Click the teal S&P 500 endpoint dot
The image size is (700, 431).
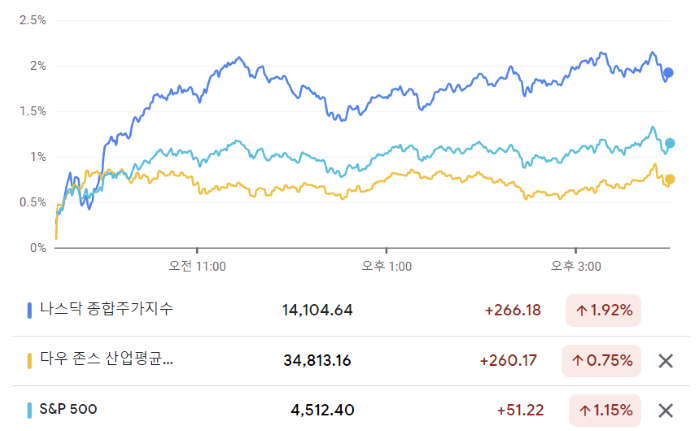click(x=670, y=143)
